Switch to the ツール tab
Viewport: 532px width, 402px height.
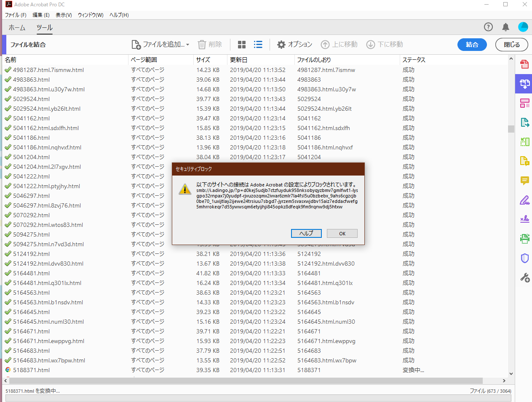44,27
